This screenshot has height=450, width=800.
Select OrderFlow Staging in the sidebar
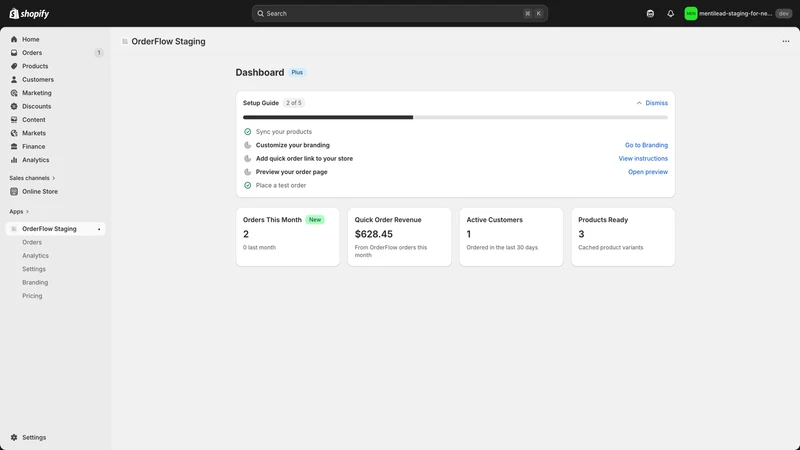(56, 229)
